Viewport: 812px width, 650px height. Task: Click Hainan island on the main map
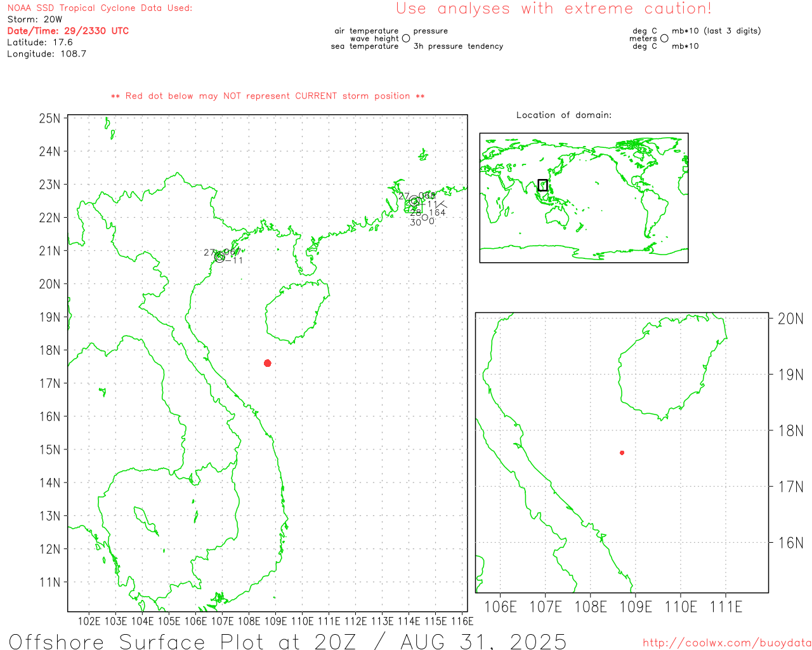(297, 312)
